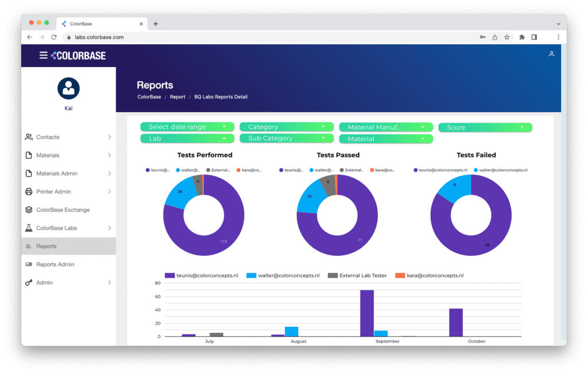Select Reports Admin in the sidebar
588x374 pixels.
[68, 264]
